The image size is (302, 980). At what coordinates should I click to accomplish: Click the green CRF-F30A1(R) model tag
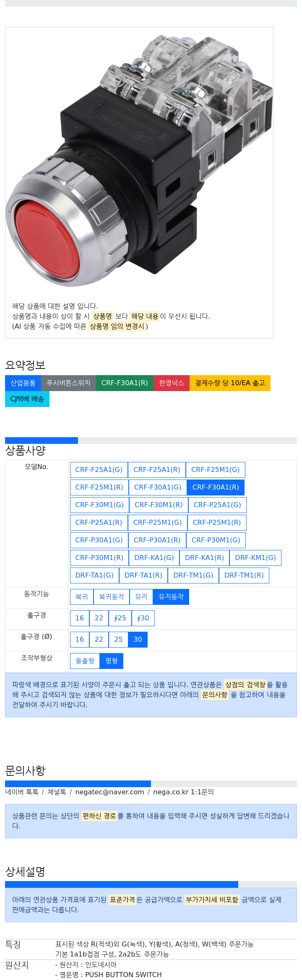coord(125,383)
